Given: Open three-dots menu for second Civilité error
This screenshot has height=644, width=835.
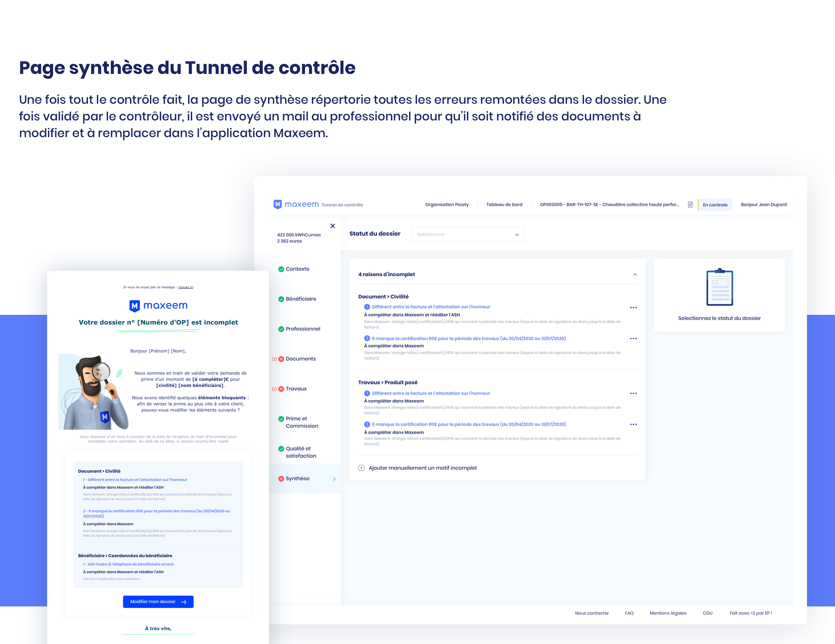Looking at the screenshot, I should [633, 339].
